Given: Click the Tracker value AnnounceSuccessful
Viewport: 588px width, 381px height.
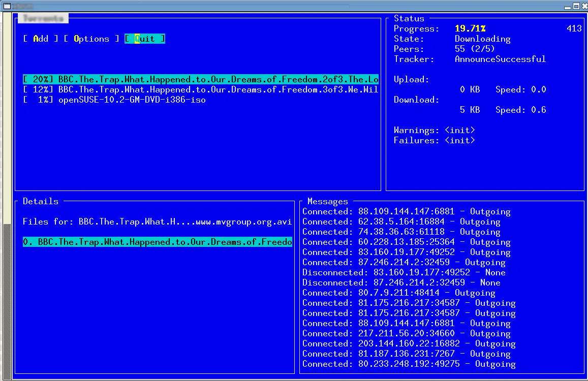Looking at the screenshot, I should coord(500,59).
